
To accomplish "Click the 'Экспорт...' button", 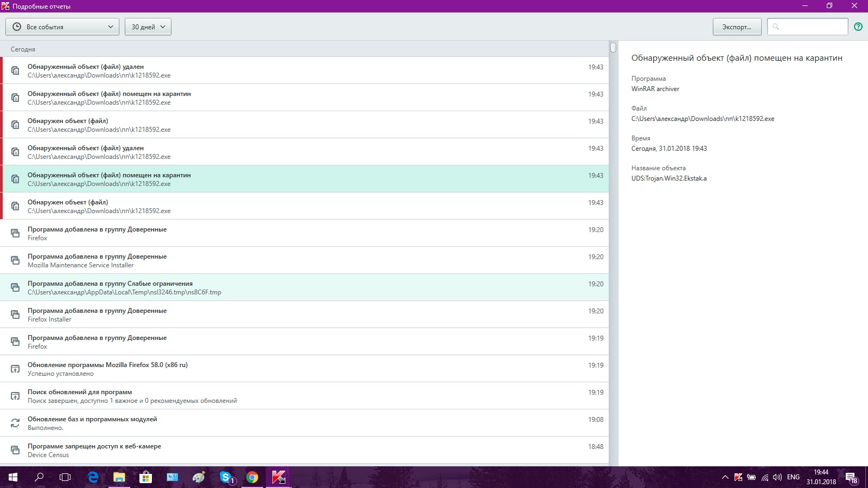I will (737, 27).
